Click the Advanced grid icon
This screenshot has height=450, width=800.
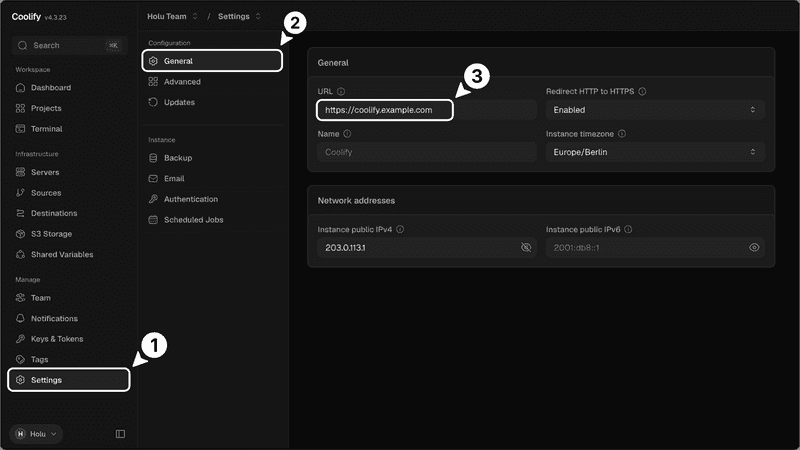click(153, 82)
